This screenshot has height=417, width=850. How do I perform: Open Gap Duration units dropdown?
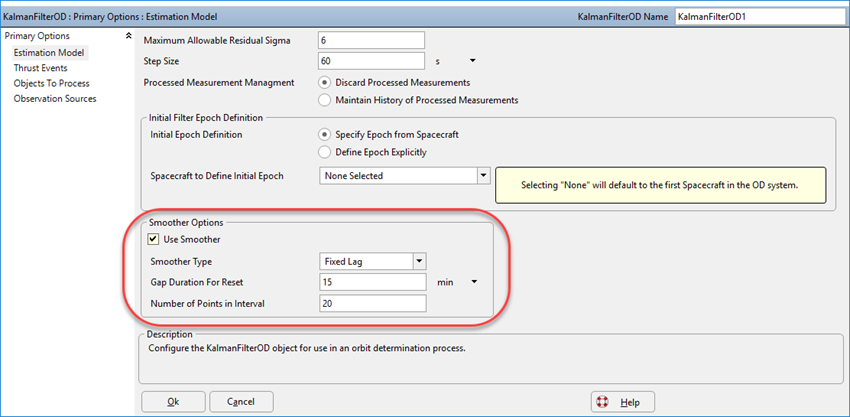click(474, 281)
